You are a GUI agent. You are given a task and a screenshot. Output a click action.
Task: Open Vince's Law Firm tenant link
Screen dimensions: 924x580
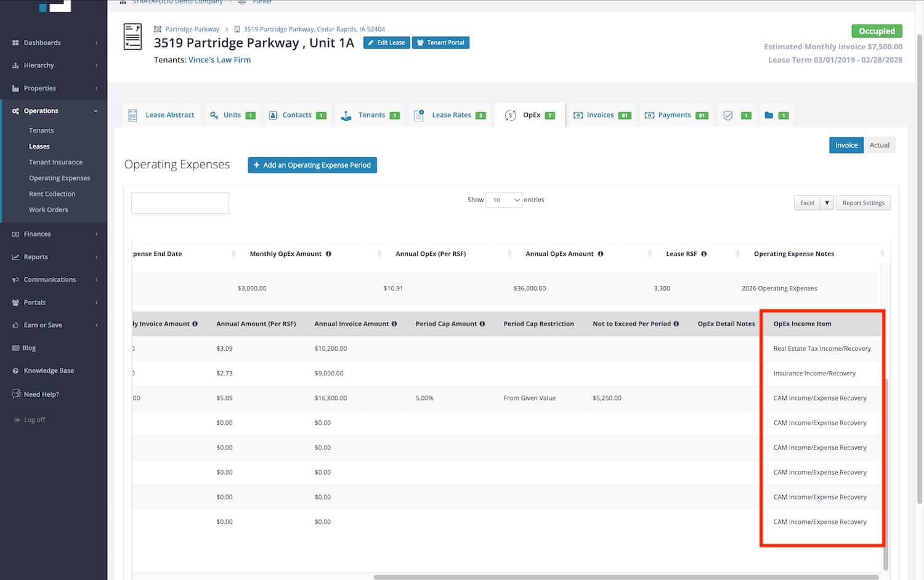[219, 60]
